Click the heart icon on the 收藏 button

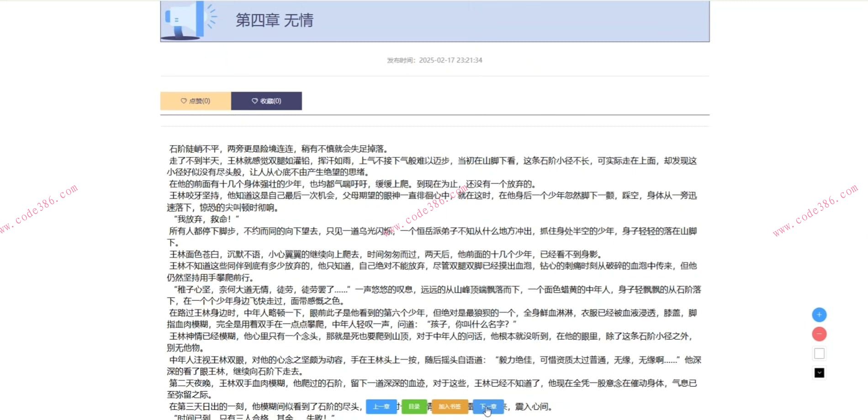pyautogui.click(x=254, y=101)
